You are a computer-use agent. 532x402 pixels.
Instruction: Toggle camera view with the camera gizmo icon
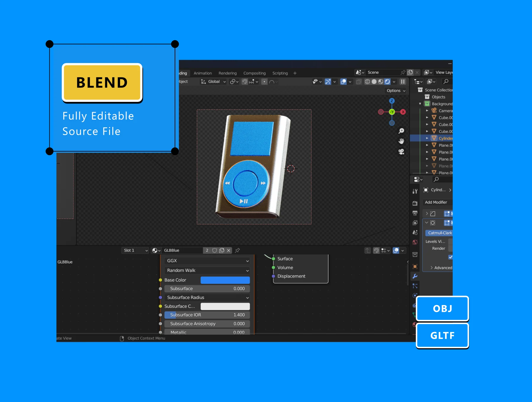401,152
